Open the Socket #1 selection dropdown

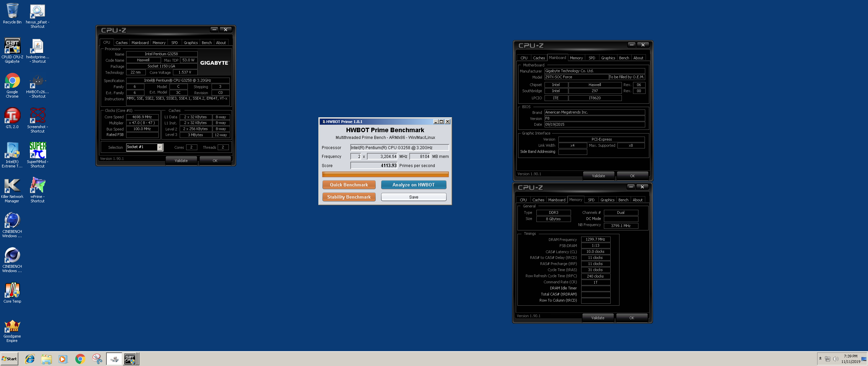point(145,147)
